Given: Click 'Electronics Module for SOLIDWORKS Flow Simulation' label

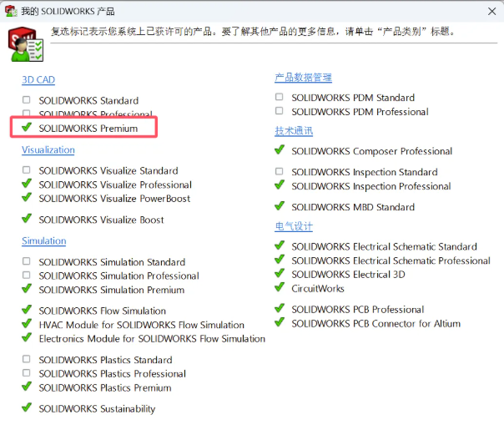Looking at the screenshot, I should click(x=153, y=339).
